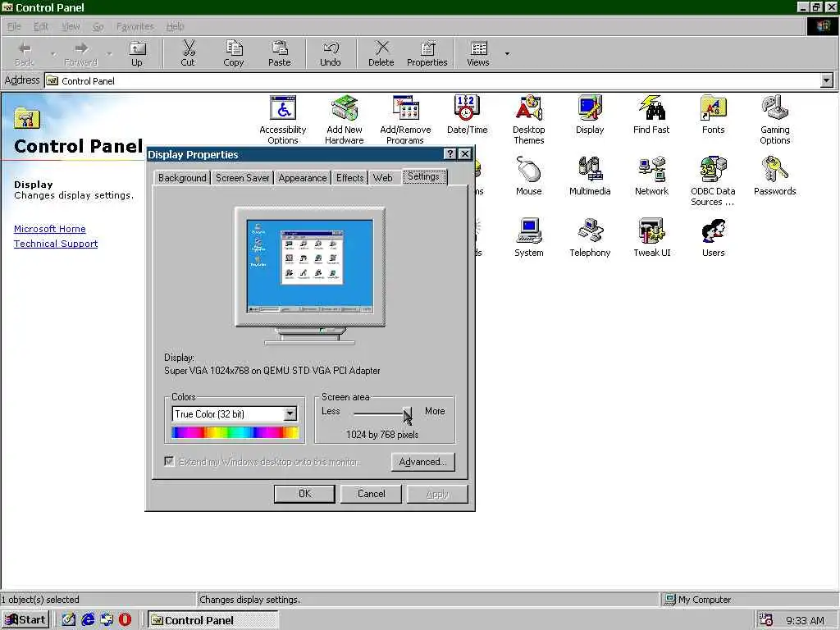Click the color spectrum bar under Colors
Viewport: 840px width, 630px height.
point(235,432)
